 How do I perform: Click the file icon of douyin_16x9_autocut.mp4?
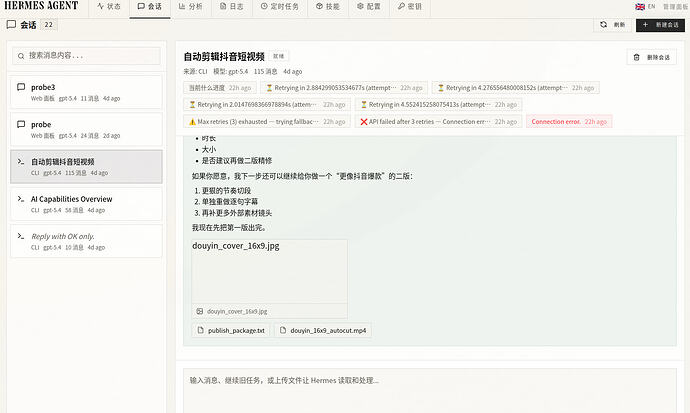click(x=283, y=330)
